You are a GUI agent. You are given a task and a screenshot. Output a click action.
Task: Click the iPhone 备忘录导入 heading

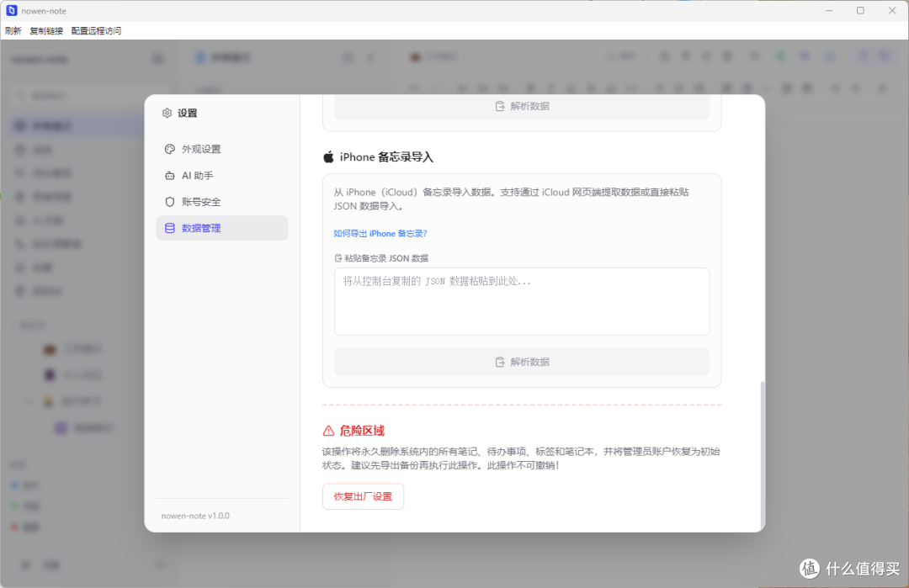click(386, 157)
